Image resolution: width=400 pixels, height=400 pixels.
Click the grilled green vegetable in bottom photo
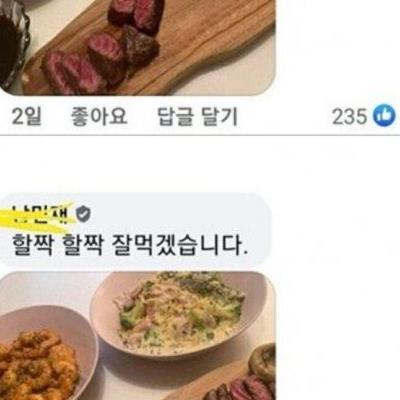pyautogui.click(x=263, y=359)
